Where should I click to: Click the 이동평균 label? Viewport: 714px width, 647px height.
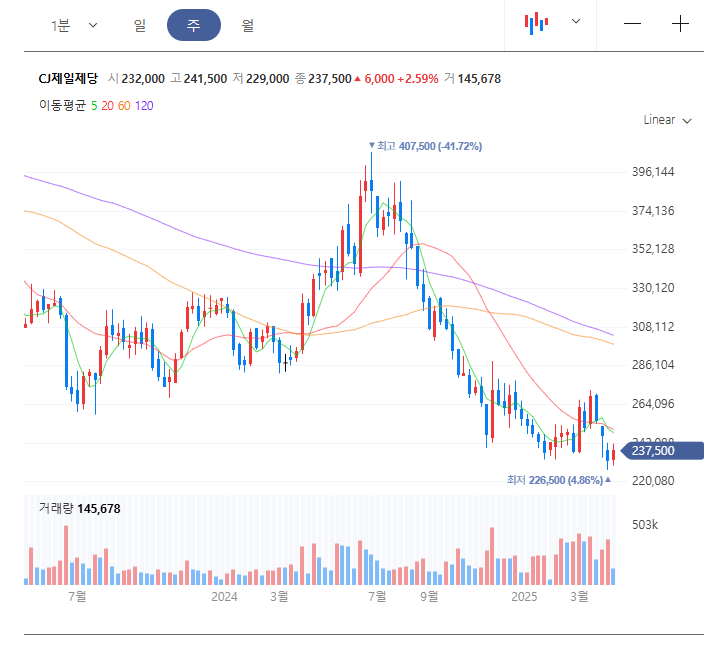[62, 106]
